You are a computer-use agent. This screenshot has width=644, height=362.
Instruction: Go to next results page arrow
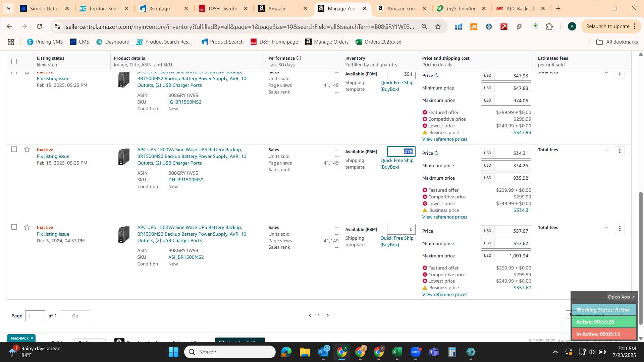328,315
